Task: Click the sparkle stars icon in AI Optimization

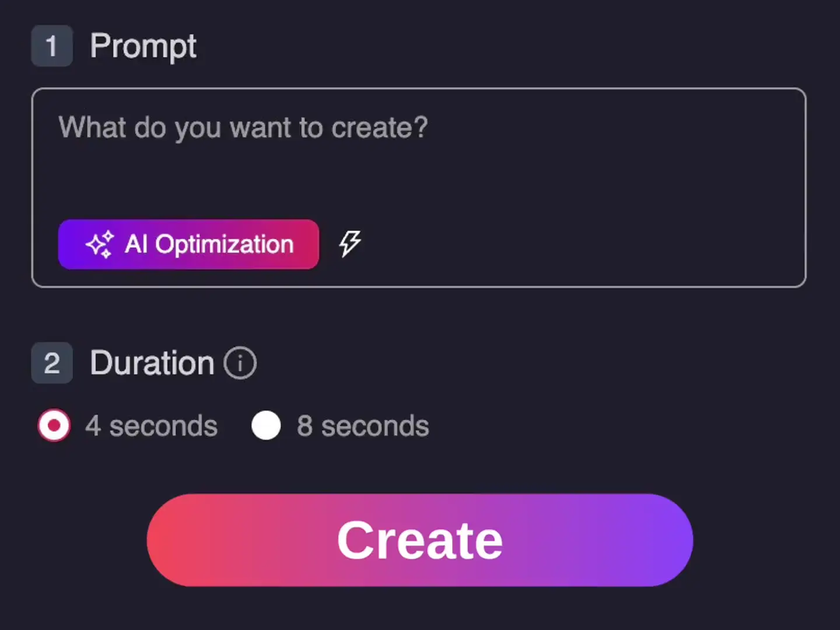Action: click(100, 244)
